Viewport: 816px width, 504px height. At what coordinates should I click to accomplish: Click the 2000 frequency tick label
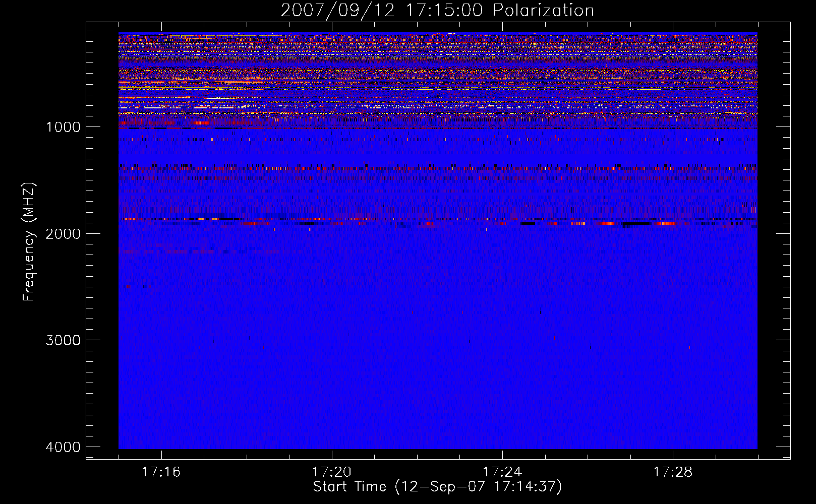pos(64,234)
